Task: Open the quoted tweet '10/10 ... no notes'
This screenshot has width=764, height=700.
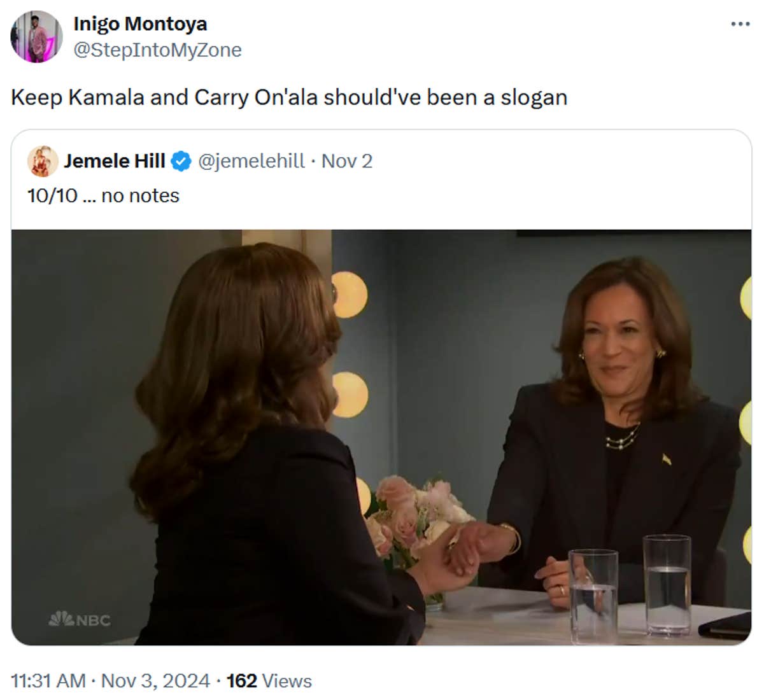Action: point(104,195)
